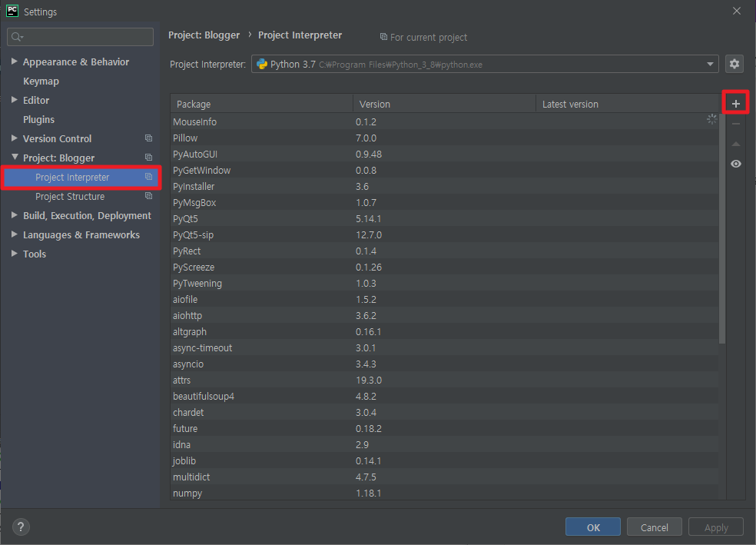756x545 pixels.
Task: Click the OK button
Action: click(x=593, y=527)
